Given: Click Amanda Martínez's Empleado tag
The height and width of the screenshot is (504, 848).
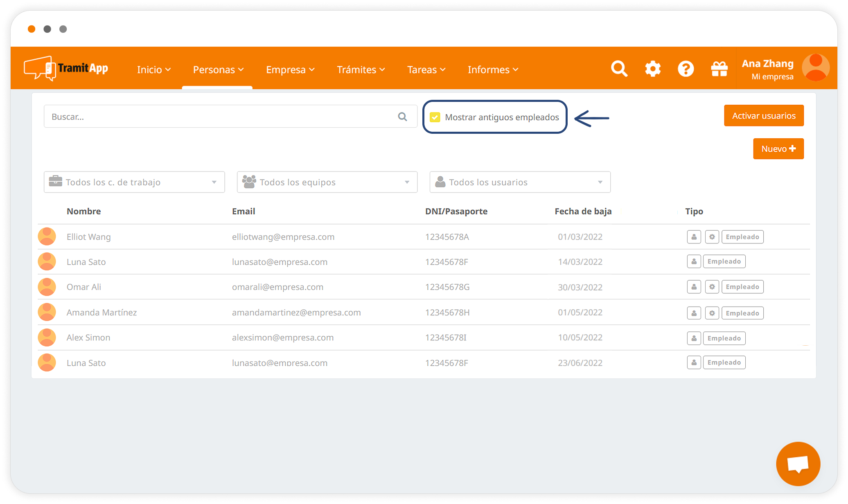Looking at the screenshot, I should click(742, 313).
